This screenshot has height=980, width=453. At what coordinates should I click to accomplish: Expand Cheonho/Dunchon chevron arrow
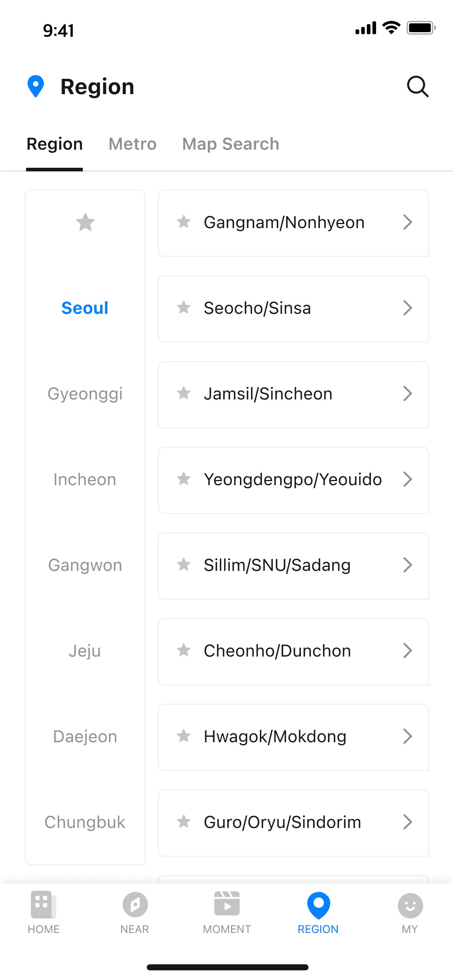(x=408, y=651)
